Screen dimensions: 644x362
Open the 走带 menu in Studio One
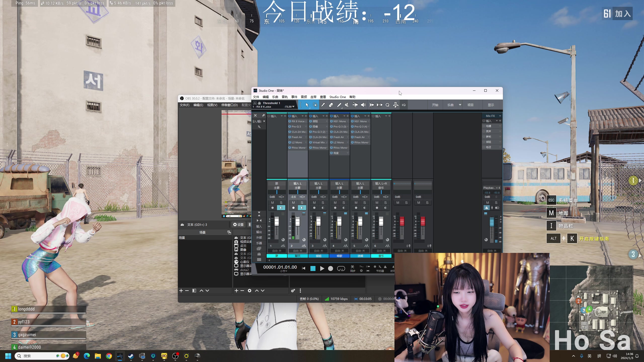pyautogui.click(x=313, y=97)
